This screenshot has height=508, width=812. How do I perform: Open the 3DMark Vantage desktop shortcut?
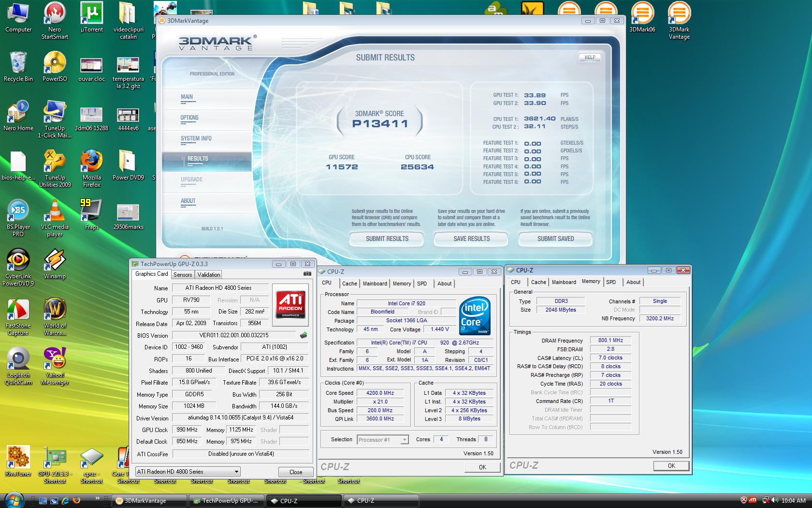coord(679,20)
